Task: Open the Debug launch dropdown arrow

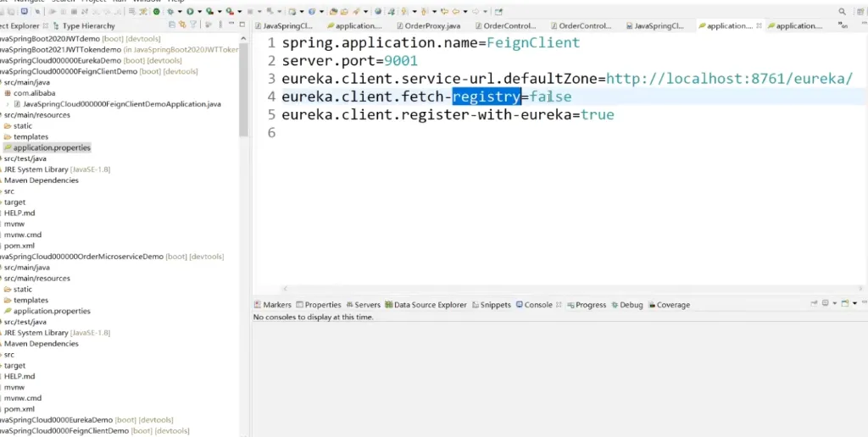Action: [x=180, y=12]
